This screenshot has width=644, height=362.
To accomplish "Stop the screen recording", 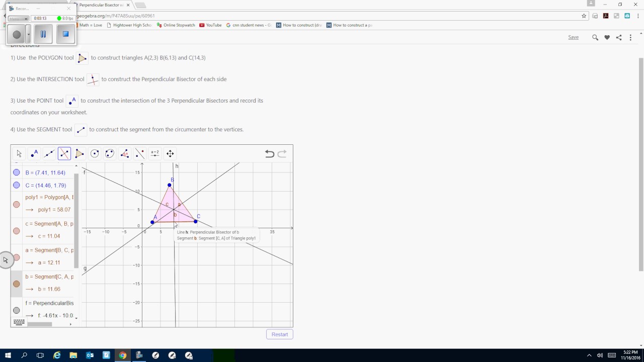I will click(65, 34).
